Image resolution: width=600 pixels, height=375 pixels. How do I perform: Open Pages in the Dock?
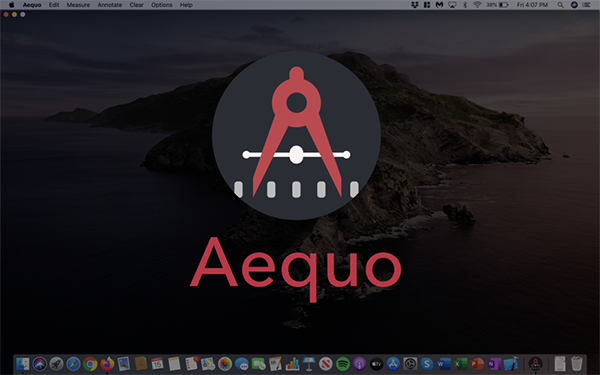276,364
